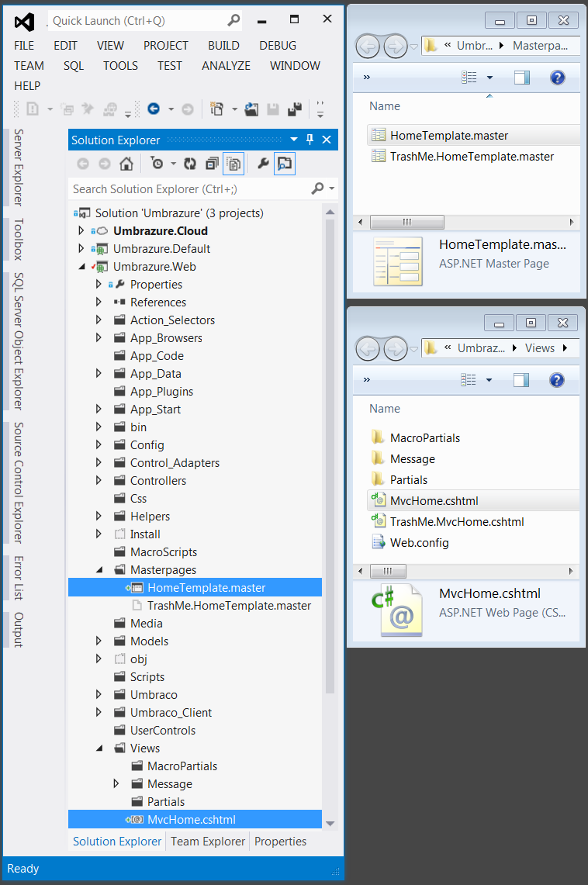Collapse the Masterpages folder
The height and width of the screenshot is (885, 588).
click(x=99, y=570)
